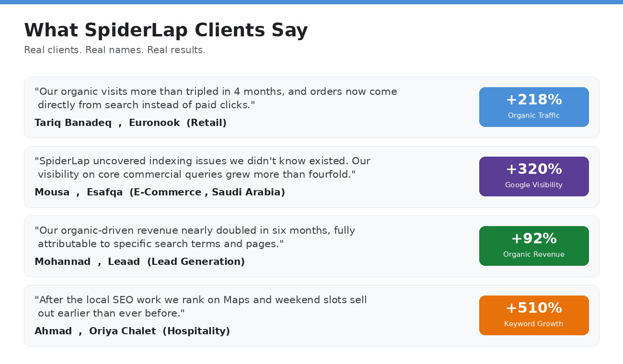The width and height of the screenshot is (623, 364).
Task: Click the +218% Organic Traffic badge
Action: pyautogui.click(x=534, y=107)
